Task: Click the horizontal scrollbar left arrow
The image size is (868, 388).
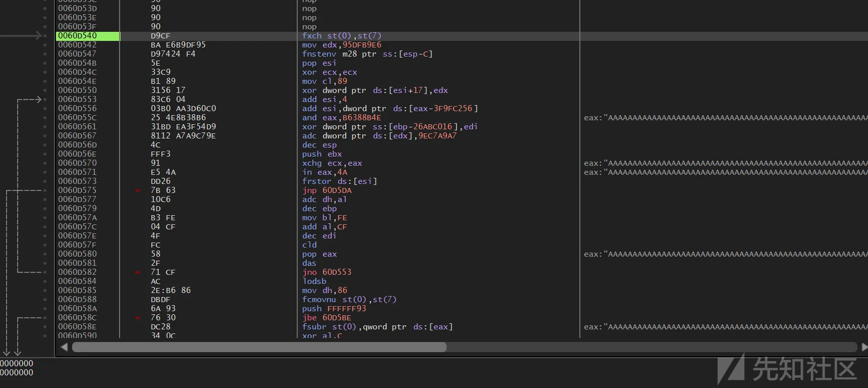Action: click(x=64, y=347)
